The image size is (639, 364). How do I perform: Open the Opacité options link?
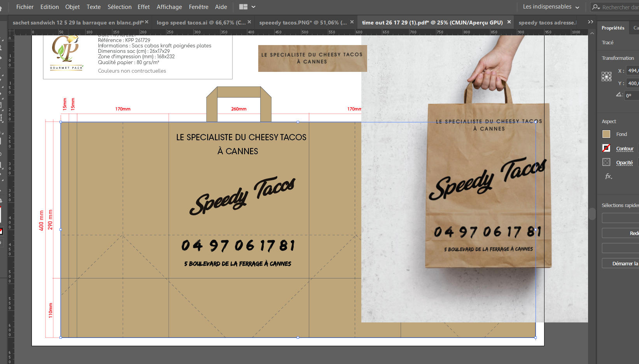(x=624, y=162)
